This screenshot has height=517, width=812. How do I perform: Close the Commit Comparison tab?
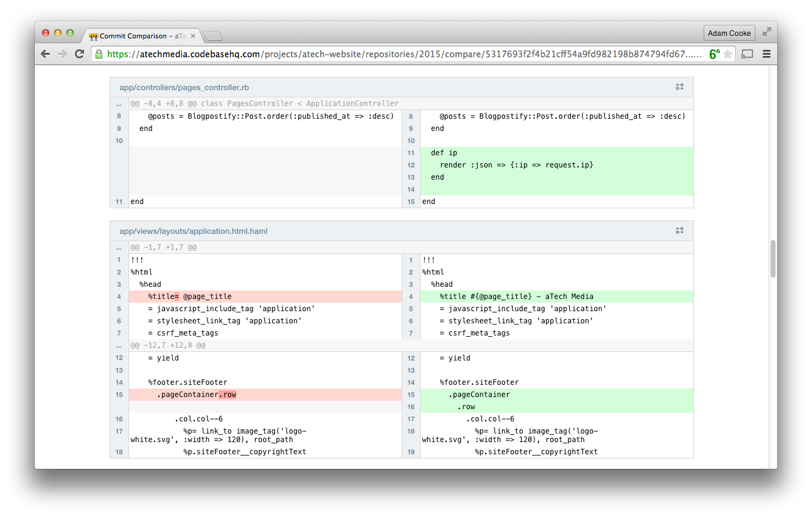193,36
